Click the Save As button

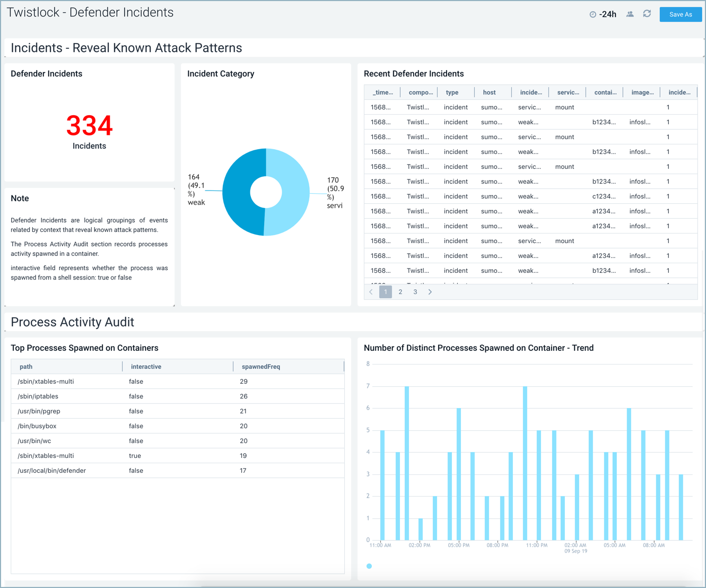681,14
